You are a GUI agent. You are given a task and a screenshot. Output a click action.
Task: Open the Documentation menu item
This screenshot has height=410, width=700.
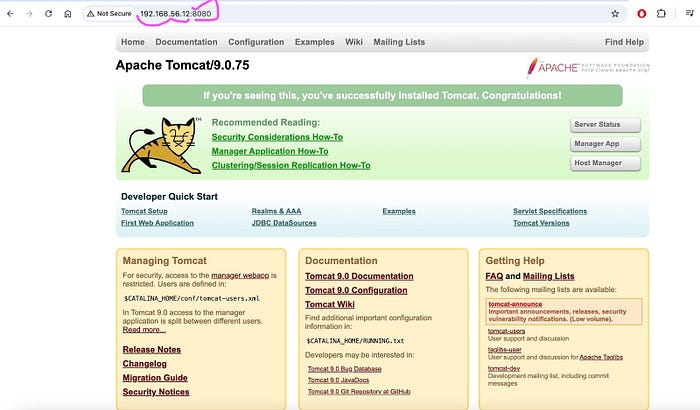186,42
